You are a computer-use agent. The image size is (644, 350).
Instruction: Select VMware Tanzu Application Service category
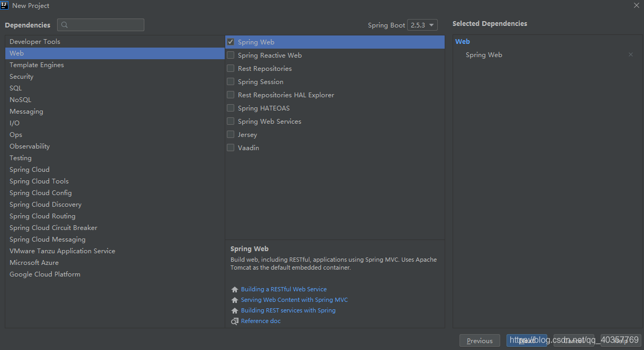[115, 251]
